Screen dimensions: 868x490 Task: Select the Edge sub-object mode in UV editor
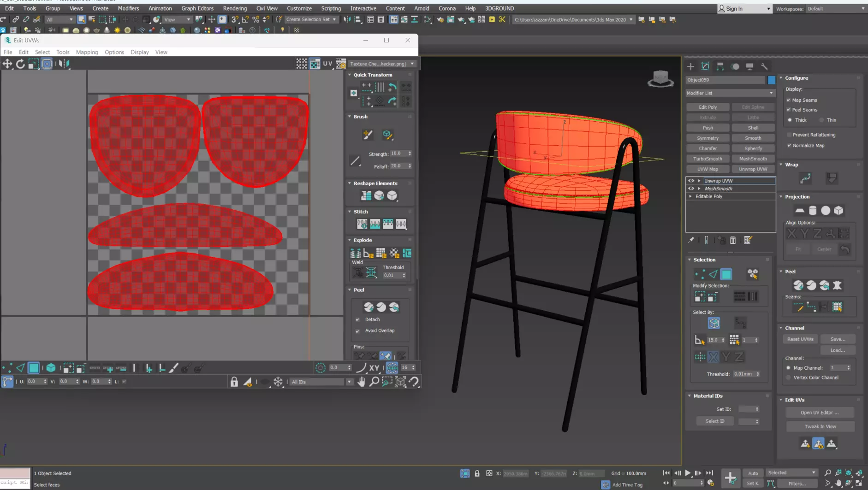pyautogui.click(x=21, y=368)
